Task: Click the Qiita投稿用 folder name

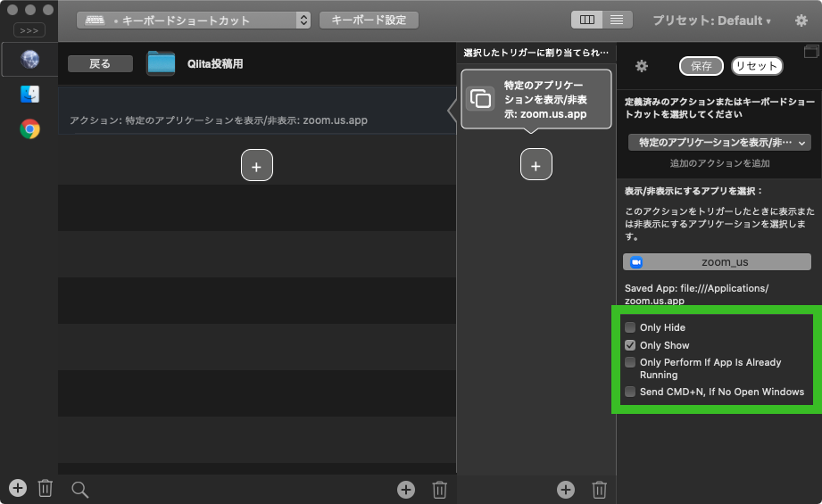Action: point(215,64)
